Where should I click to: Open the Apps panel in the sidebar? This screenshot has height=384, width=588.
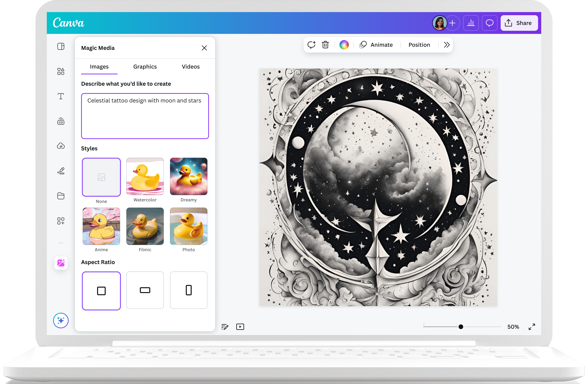point(60,221)
